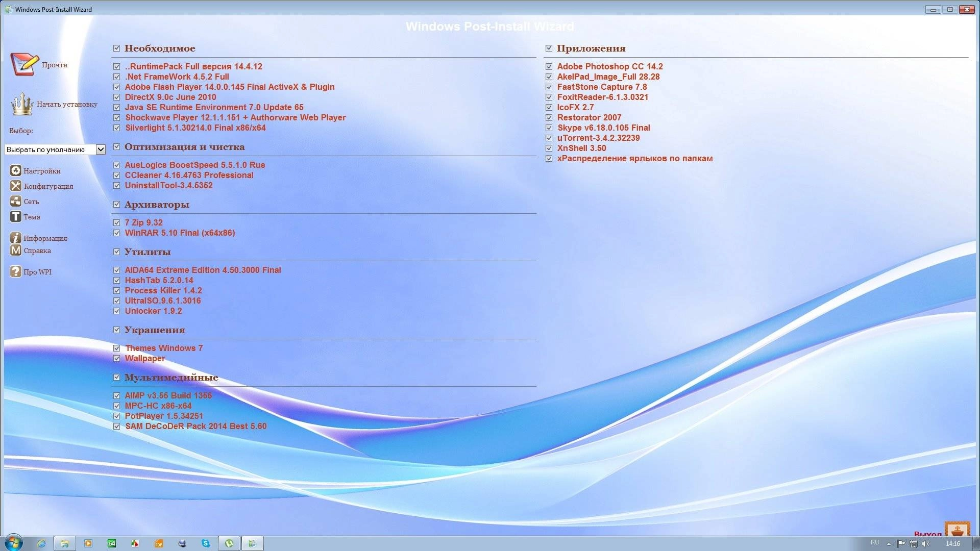
Task: Select 7 Zip 9.32 entry
Action: click(x=144, y=222)
